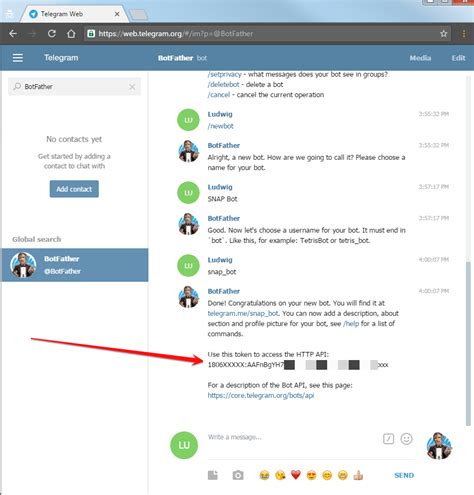
Task: Open the Chrome three-dot menu
Action: click(464, 34)
